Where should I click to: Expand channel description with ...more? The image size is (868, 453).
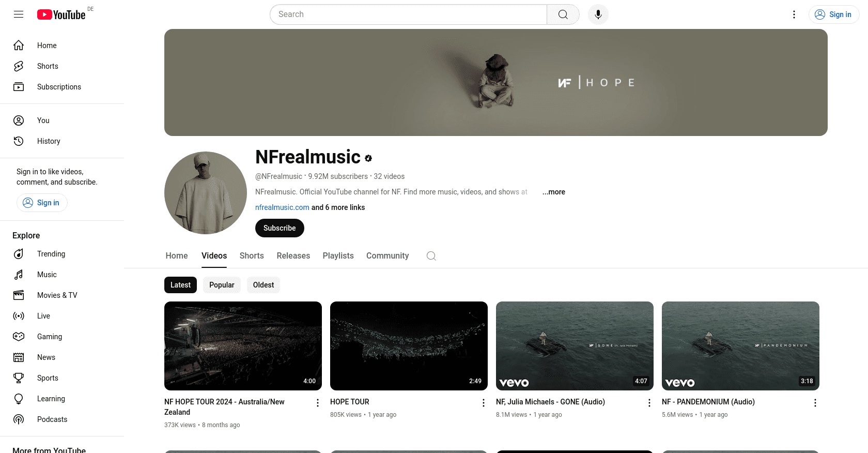[553, 192]
